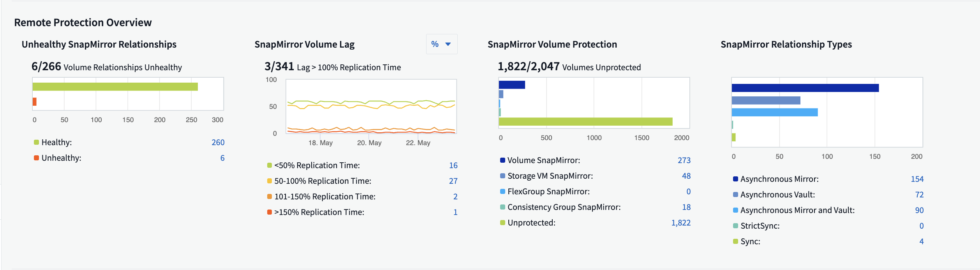Open the % unit dropdown for Volume Lag
This screenshot has height=270, width=980.
441,44
